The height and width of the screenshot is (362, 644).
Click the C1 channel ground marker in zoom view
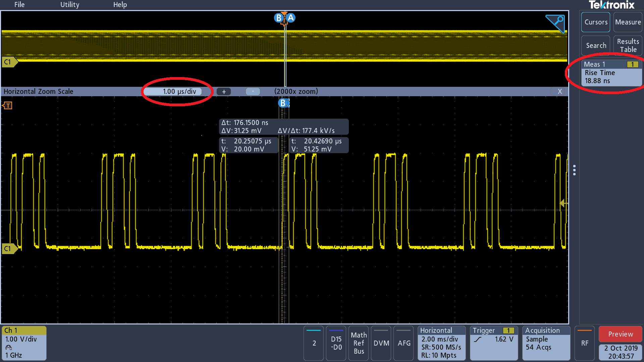pos(9,248)
